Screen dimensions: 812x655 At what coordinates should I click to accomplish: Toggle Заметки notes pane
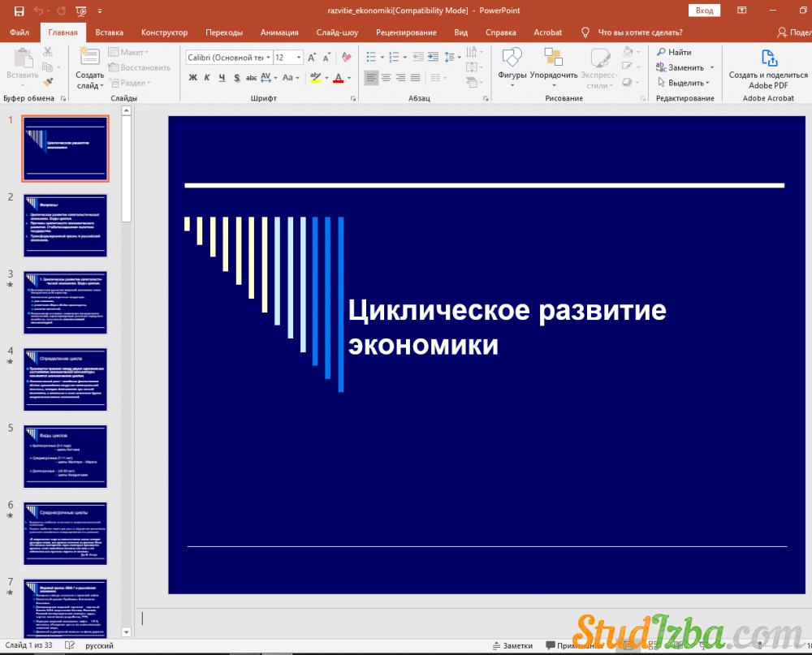512,646
